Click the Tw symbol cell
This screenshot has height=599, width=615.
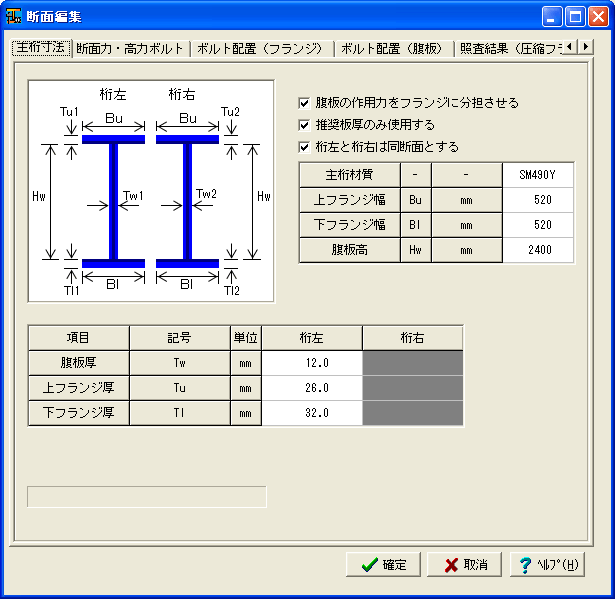click(180, 363)
